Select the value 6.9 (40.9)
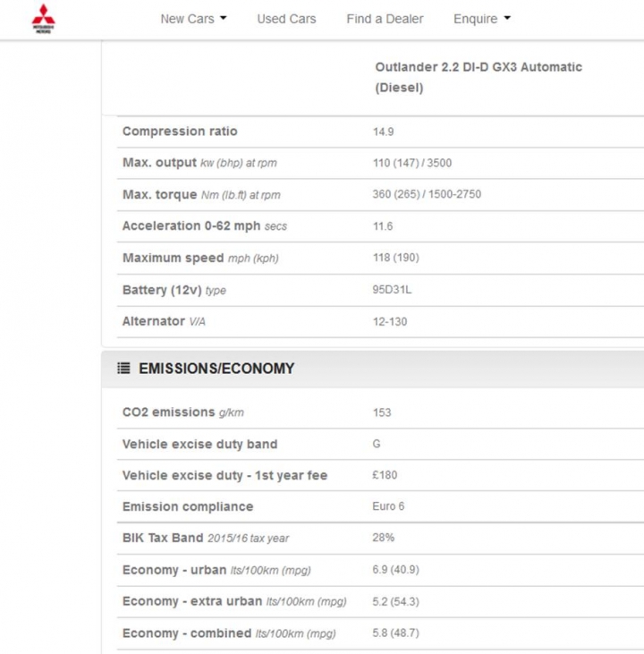This screenshot has height=654, width=644. pyautogui.click(x=396, y=570)
